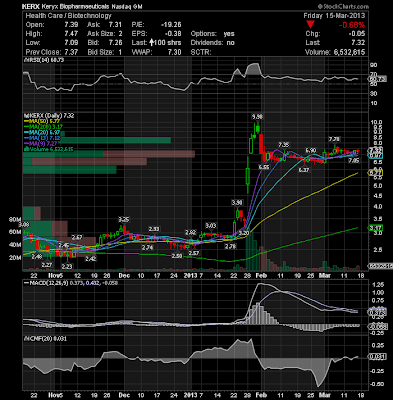The image size is (393, 400).
Task: Click the RSI 60.73 axis value tag
Action: 377,79
